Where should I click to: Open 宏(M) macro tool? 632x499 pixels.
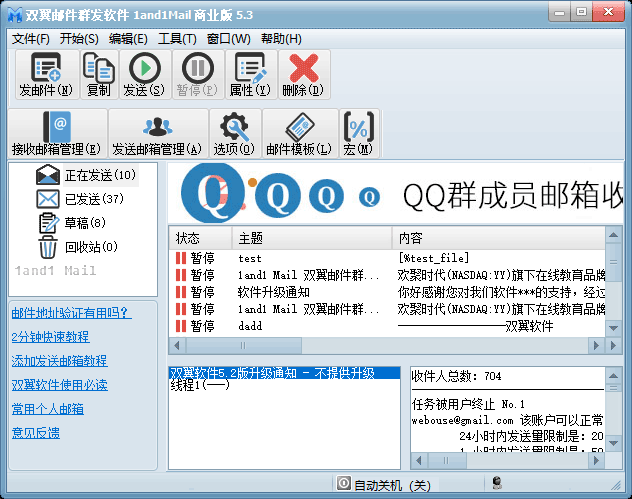point(359,133)
